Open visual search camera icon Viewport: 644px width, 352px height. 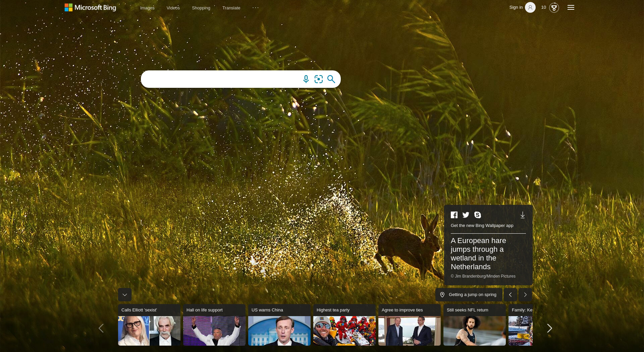tap(319, 79)
